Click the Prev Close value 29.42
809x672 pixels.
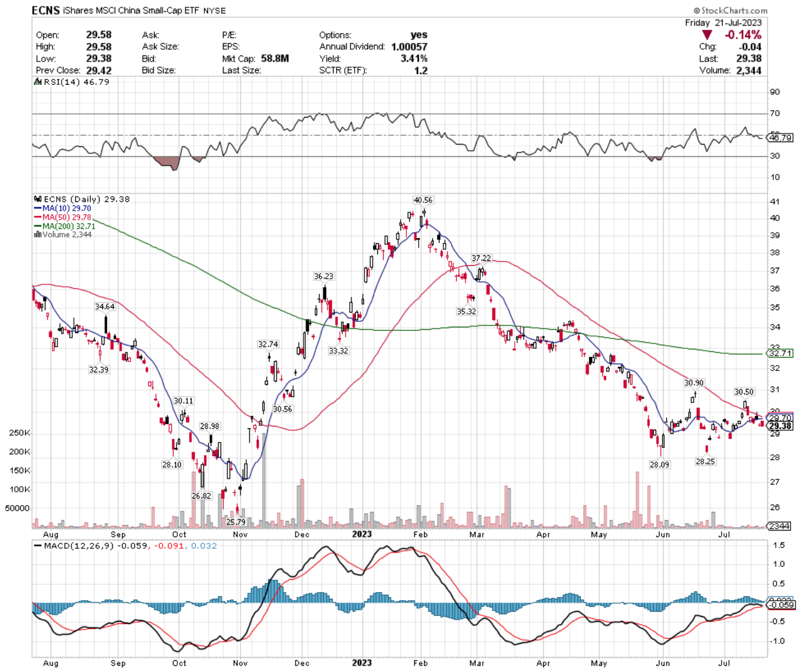[99, 70]
